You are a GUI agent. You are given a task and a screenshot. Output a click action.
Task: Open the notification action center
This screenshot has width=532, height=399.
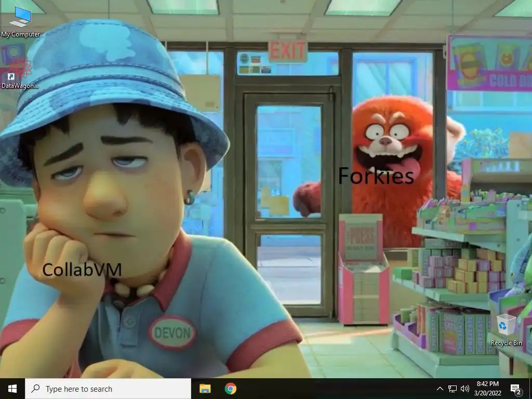516,389
